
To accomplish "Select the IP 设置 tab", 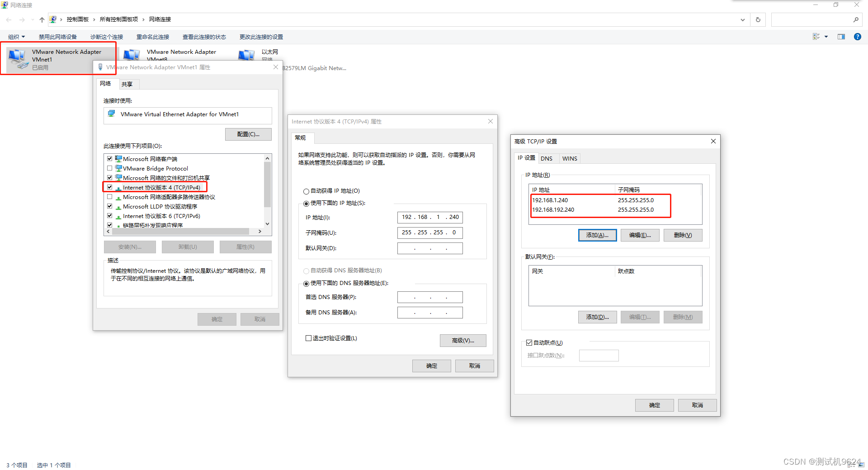I will (526, 158).
